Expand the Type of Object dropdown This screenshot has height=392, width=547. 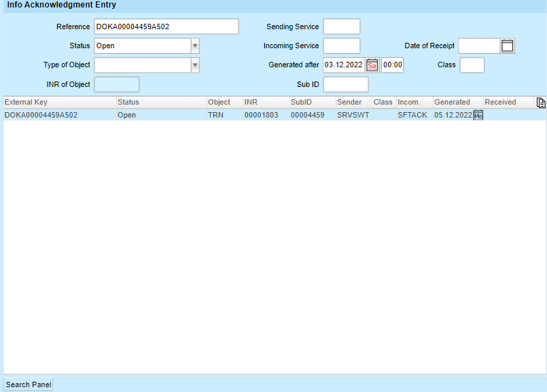click(x=195, y=65)
